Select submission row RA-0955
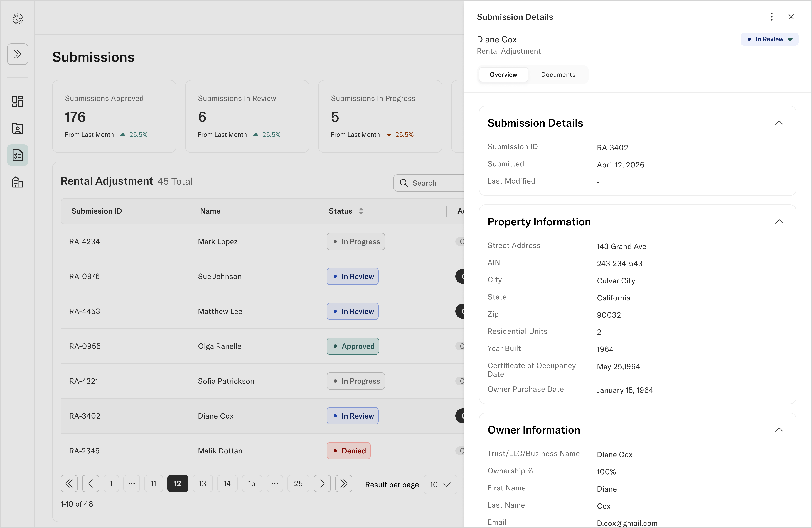The image size is (812, 528). [262, 346]
